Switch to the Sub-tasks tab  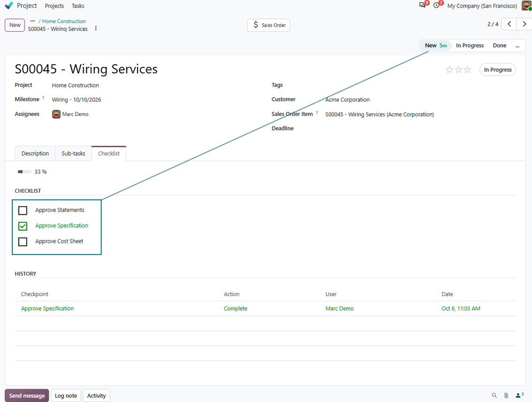coord(73,154)
